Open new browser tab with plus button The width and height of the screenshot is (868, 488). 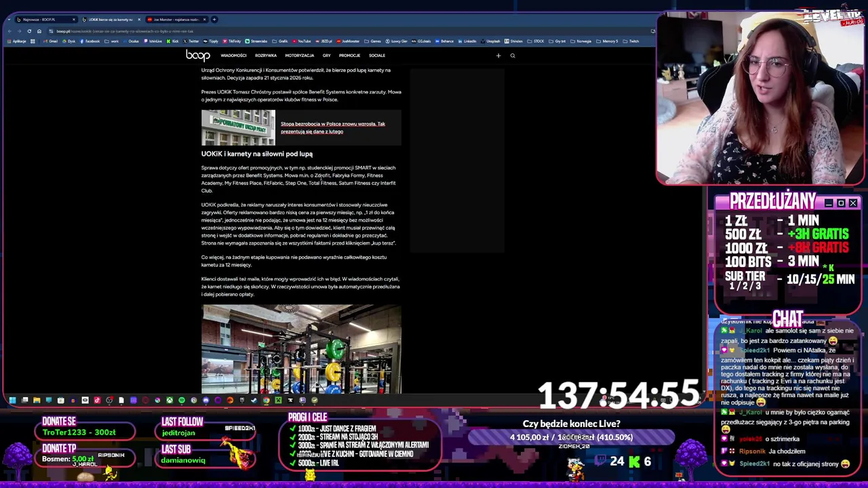(214, 20)
